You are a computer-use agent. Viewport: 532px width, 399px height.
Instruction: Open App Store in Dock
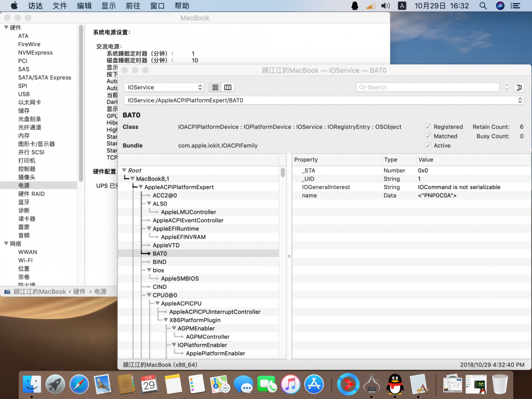314,384
